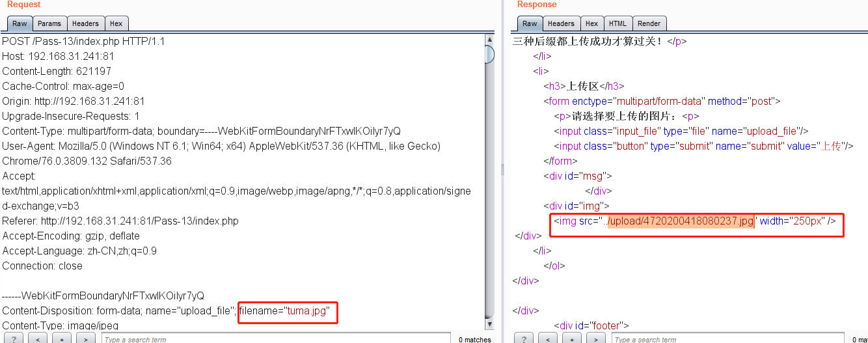Click the Content-Length: 621197 header
The height and width of the screenshot is (343, 868).
tap(57, 71)
